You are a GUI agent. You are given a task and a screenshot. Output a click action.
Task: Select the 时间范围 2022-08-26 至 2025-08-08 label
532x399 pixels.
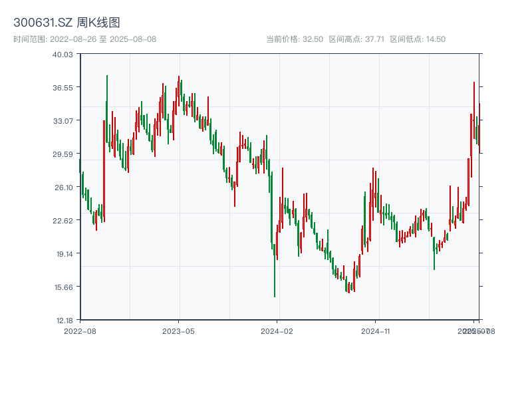click(85, 39)
